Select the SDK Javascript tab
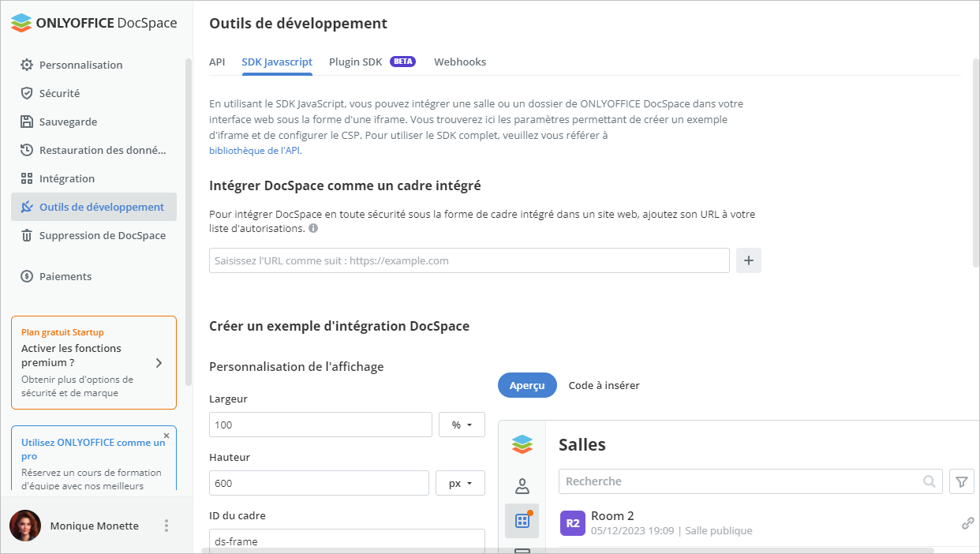 click(x=277, y=62)
